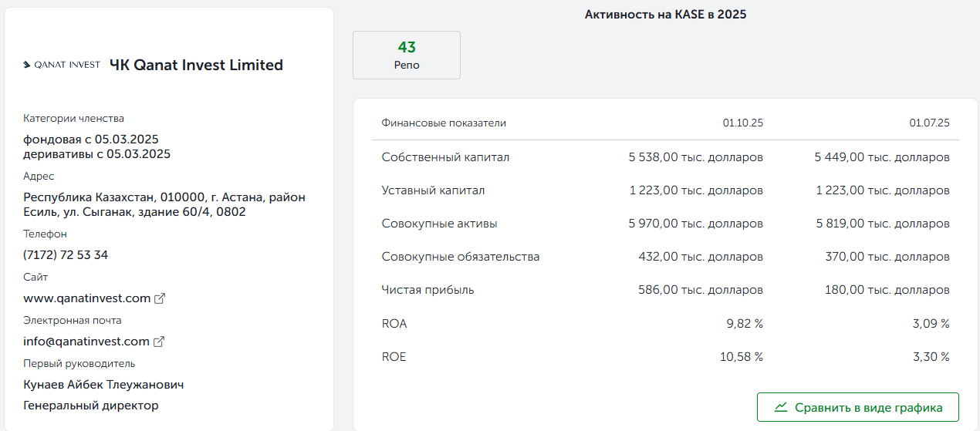Click the Собственный капитал row label

pyautogui.click(x=445, y=157)
